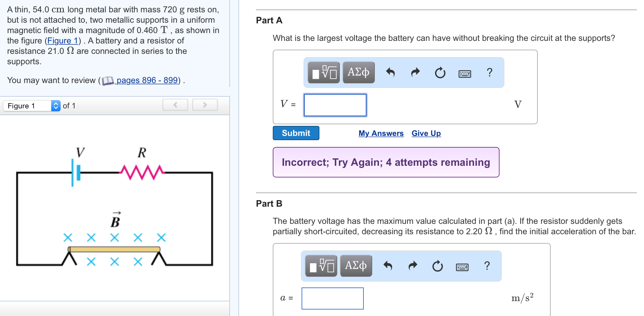This screenshot has width=644, height=316.
Task: Reset the Part B answer field
Action: (437, 266)
